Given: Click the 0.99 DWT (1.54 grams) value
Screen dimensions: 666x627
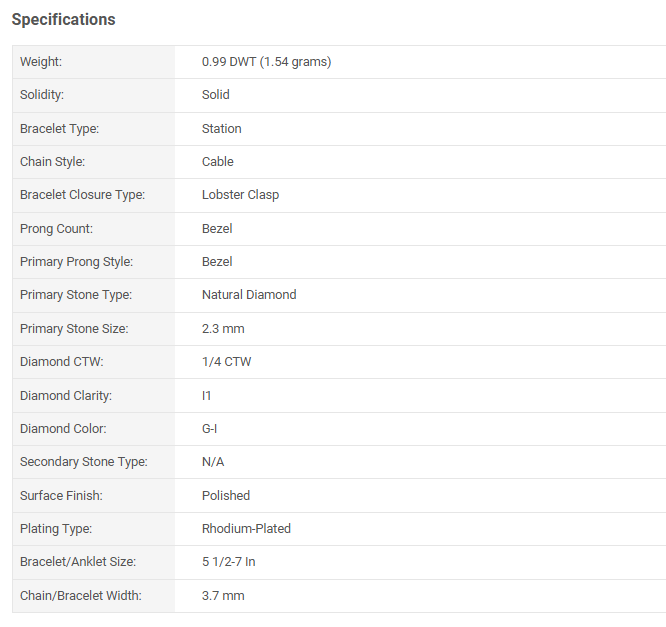Looking at the screenshot, I should click(x=266, y=62).
